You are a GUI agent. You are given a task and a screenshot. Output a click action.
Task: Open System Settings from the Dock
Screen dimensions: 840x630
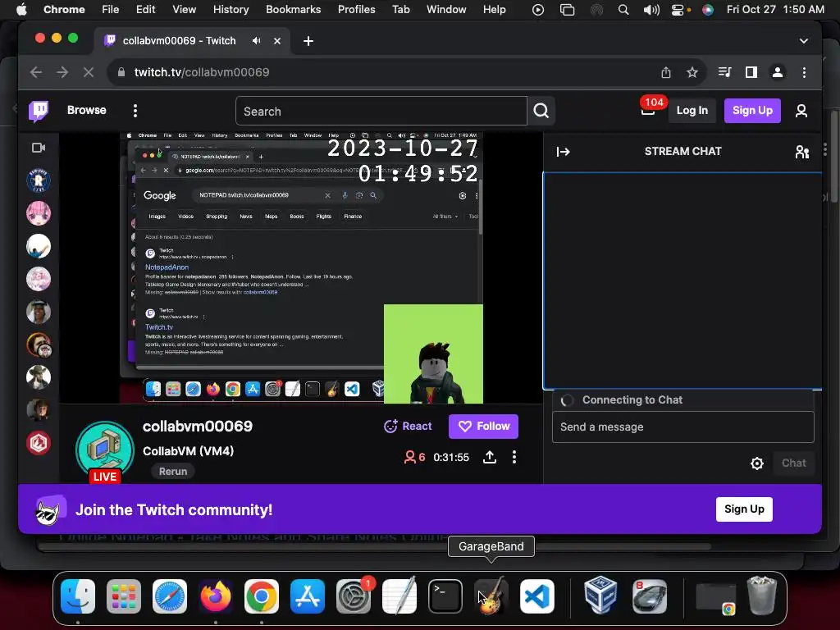coord(354,596)
